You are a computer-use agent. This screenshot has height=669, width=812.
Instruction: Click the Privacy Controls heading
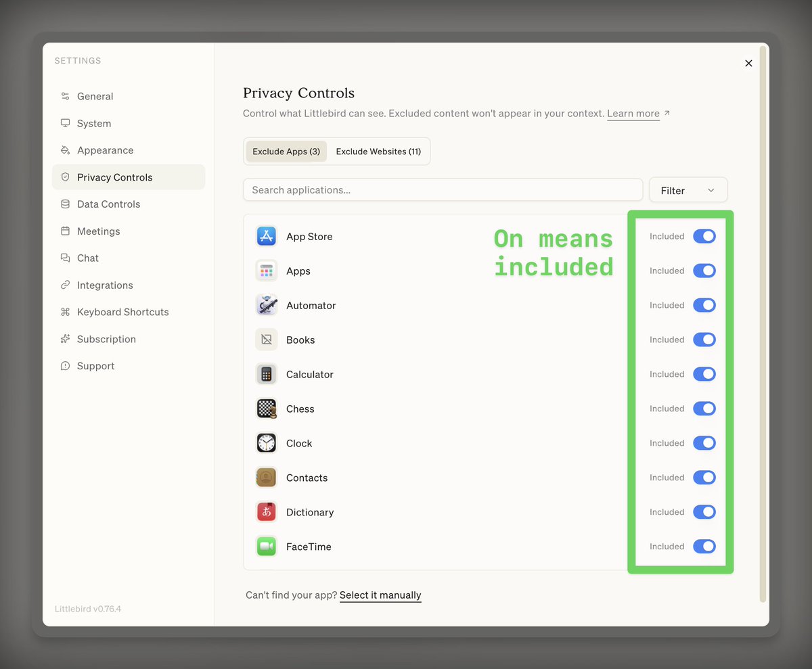[298, 93]
